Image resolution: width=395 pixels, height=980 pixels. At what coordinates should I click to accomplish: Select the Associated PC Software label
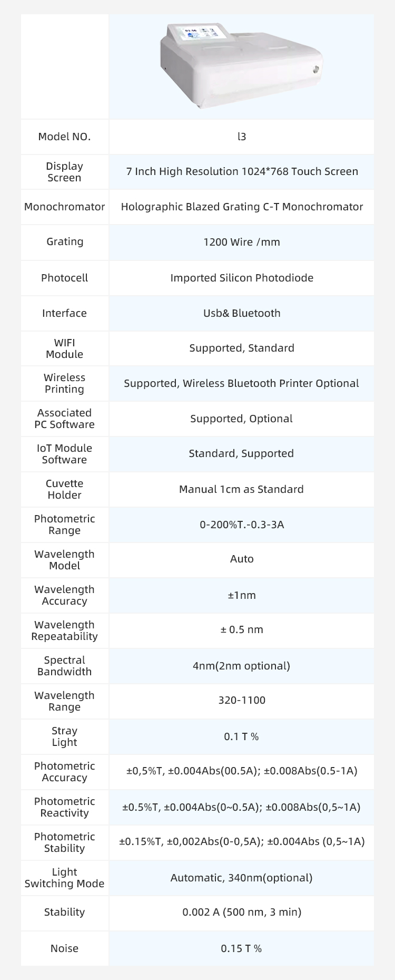click(64, 419)
